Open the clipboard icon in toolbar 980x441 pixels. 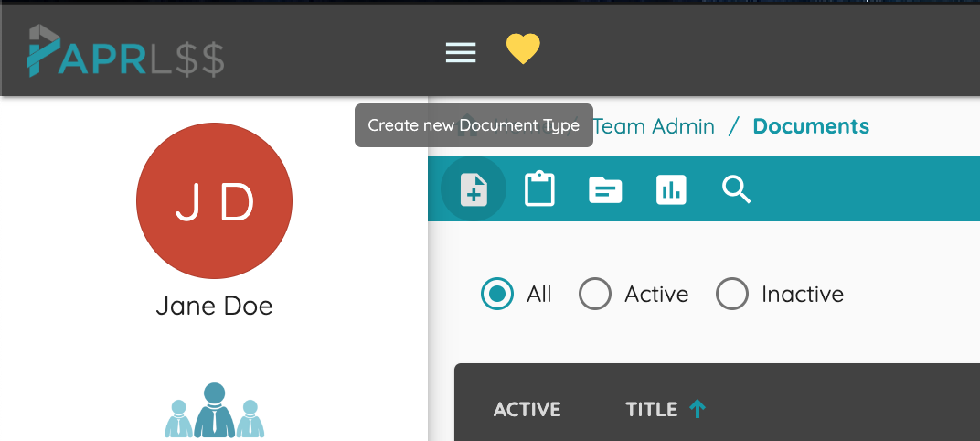(539, 189)
